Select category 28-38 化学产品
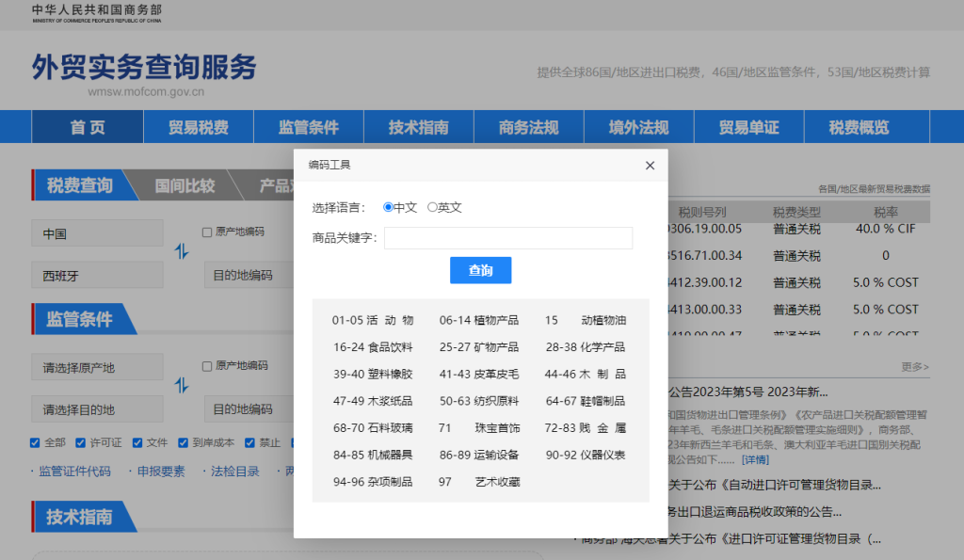This screenshot has height=560, width=964. (x=586, y=347)
